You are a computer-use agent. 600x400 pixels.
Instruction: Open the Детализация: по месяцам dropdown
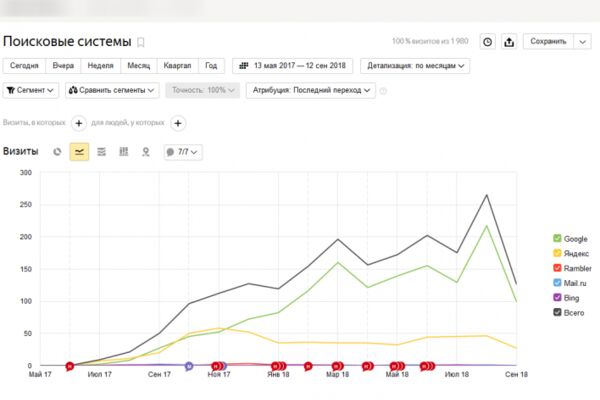pos(415,66)
